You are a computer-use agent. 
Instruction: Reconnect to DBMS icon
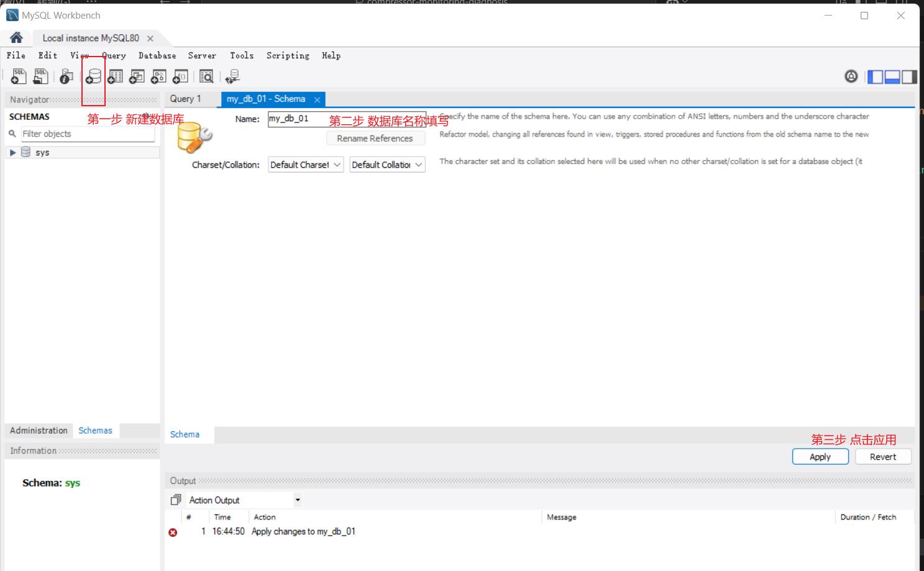coord(232,76)
